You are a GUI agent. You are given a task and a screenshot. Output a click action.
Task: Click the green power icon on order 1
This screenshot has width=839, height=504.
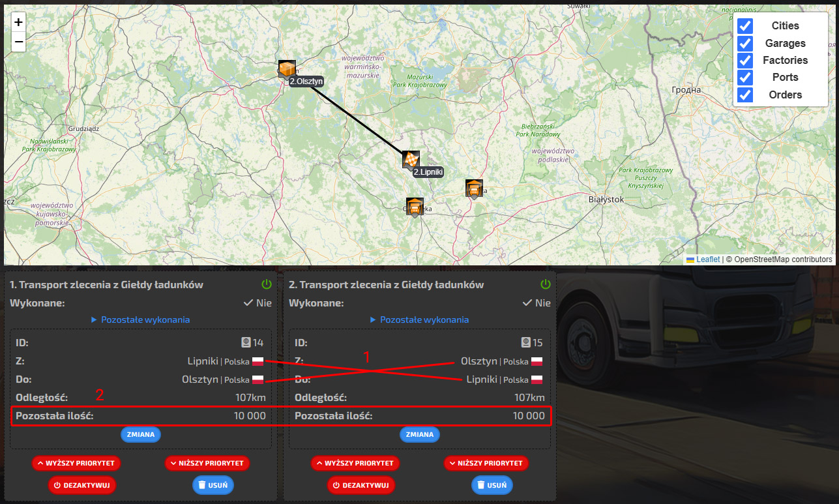(266, 284)
